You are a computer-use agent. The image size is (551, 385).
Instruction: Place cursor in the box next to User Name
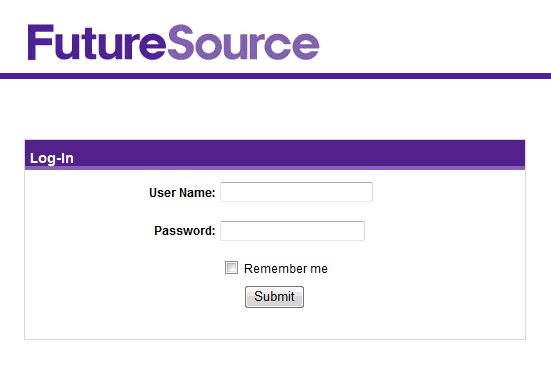296,192
